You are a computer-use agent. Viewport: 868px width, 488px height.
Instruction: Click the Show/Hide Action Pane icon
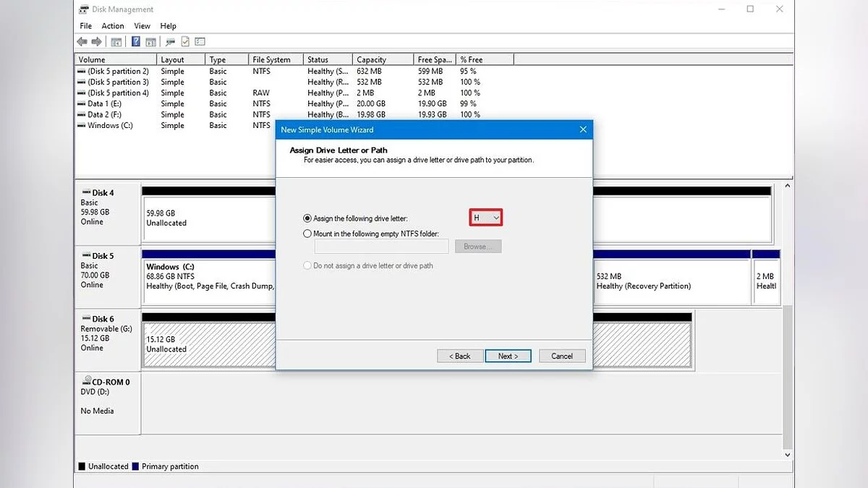click(150, 42)
